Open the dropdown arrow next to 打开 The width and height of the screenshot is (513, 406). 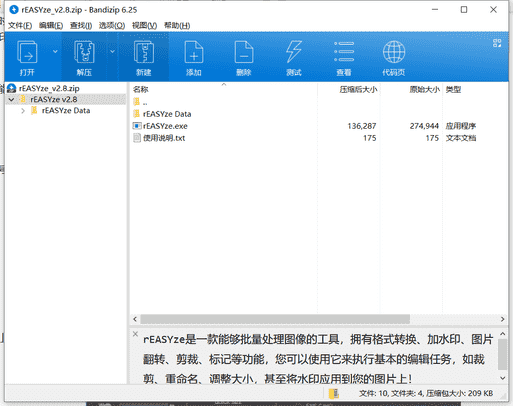pos(55,51)
